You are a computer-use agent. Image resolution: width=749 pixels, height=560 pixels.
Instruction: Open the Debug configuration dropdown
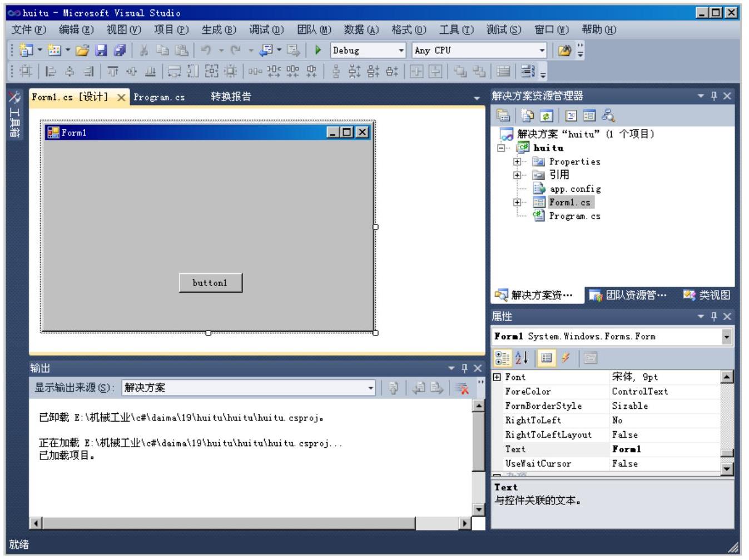[x=401, y=51]
